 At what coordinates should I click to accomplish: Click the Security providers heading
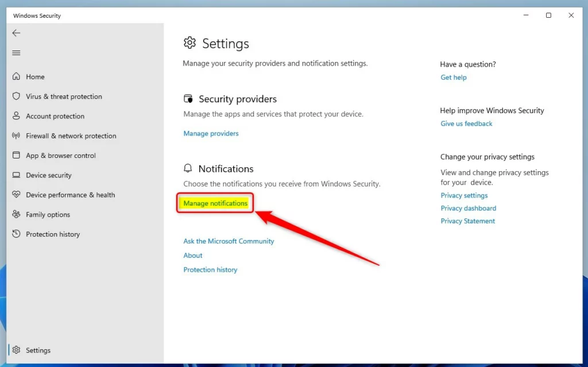[238, 99]
